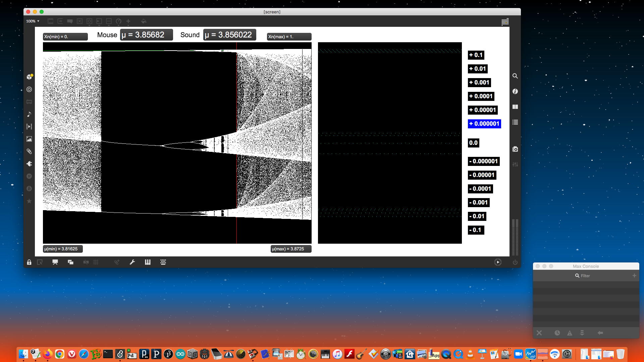Click the Max Console Filter field

pos(585,276)
